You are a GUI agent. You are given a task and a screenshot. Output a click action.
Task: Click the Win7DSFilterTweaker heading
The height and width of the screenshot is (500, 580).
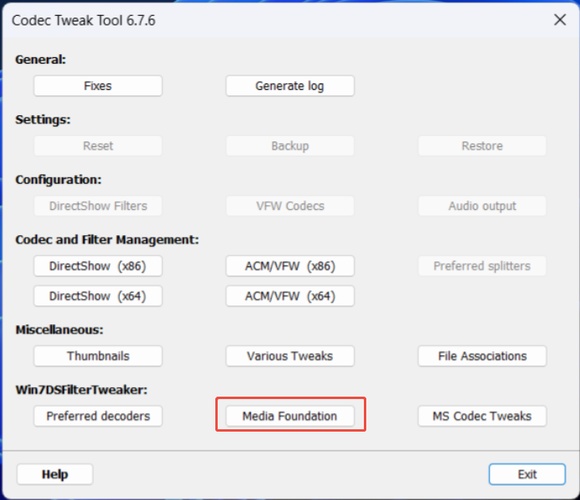pos(81,390)
